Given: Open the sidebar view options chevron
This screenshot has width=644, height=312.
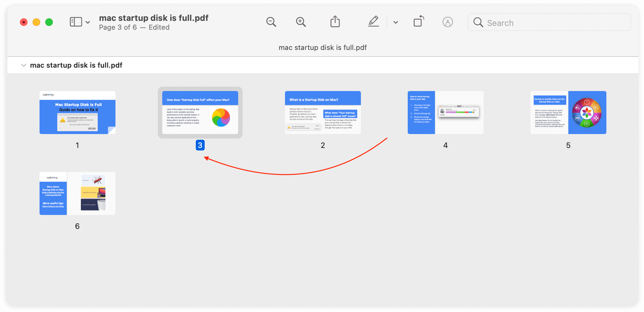Looking at the screenshot, I should pos(88,22).
